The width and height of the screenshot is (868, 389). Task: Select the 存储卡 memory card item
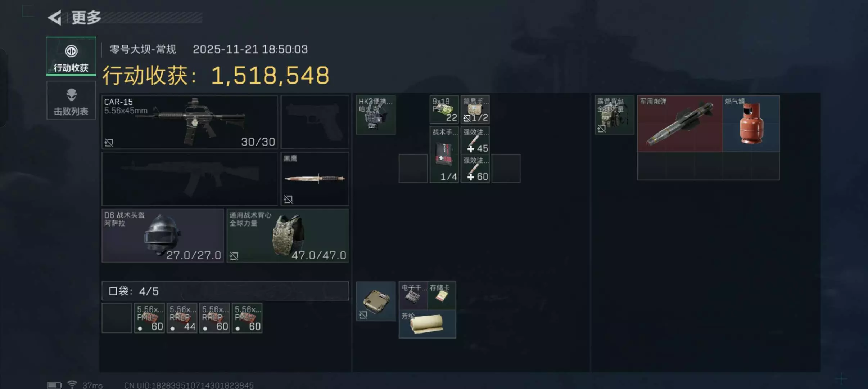442,296
